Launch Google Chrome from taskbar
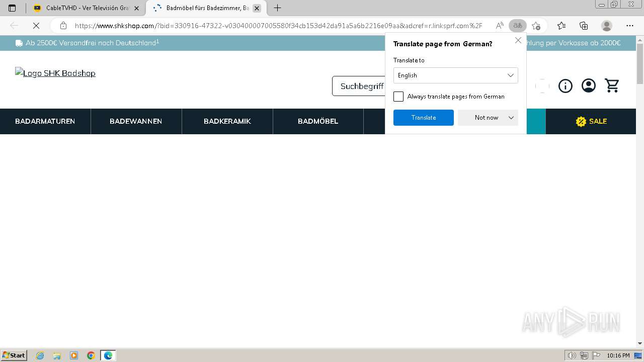644x362 pixels. click(91, 355)
